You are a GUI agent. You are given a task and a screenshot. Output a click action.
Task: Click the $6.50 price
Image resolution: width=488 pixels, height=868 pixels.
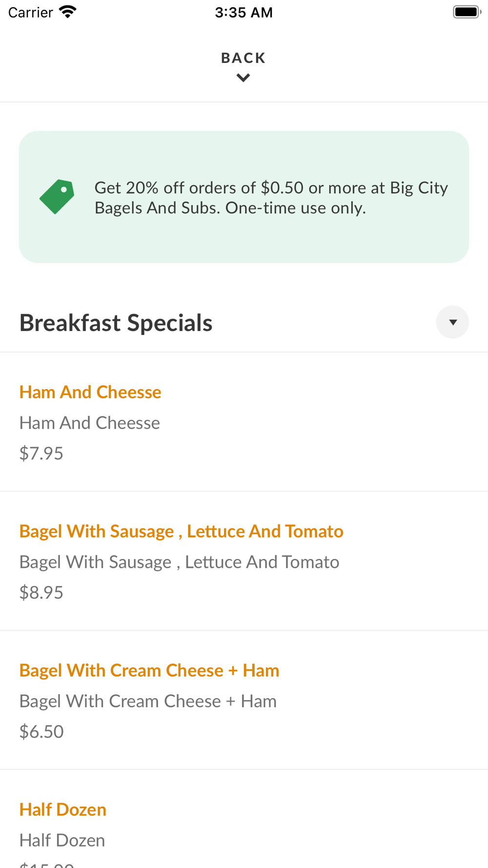[41, 732]
